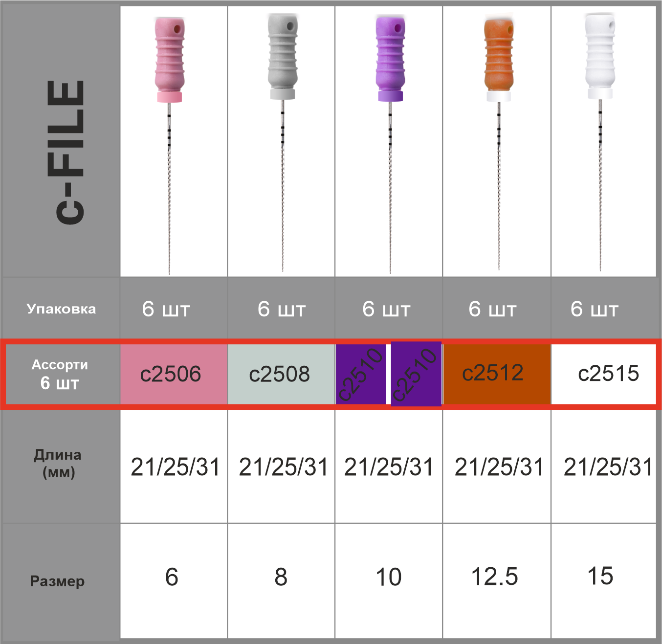Click the left purple c2510 swatch
Screen dimensions: 662x644
361,374
